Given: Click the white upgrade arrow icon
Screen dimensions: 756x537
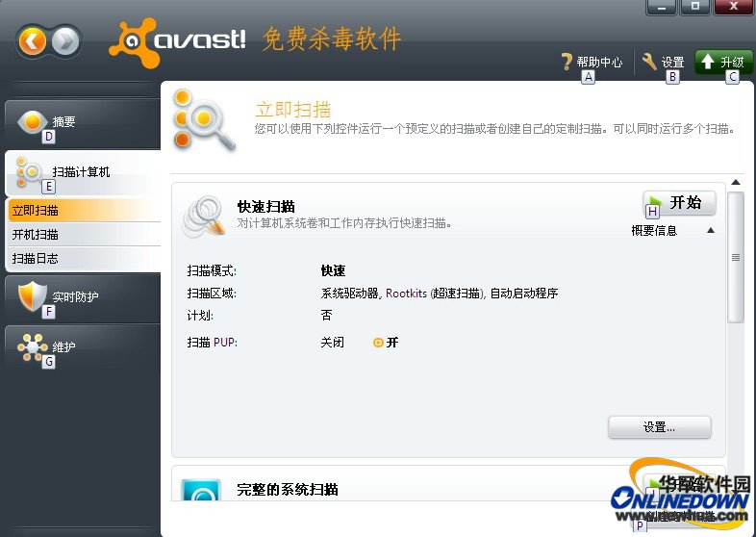Looking at the screenshot, I should [x=707, y=62].
